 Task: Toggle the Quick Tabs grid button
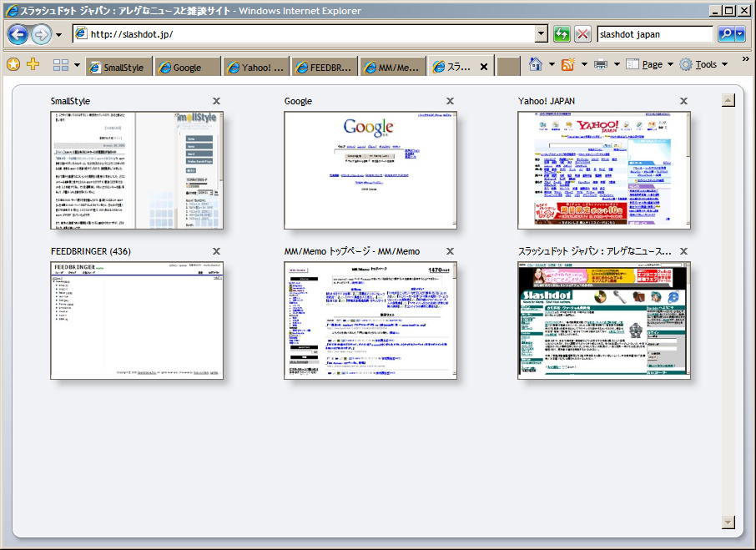click(61, 65)
